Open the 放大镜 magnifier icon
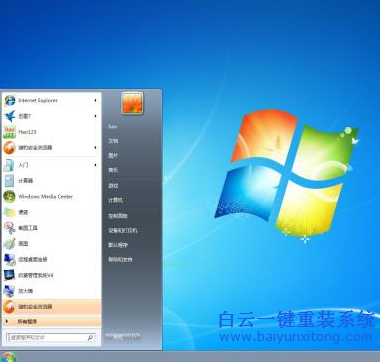The height and width of the screenshot is (362, 380). tap(9, 291)
